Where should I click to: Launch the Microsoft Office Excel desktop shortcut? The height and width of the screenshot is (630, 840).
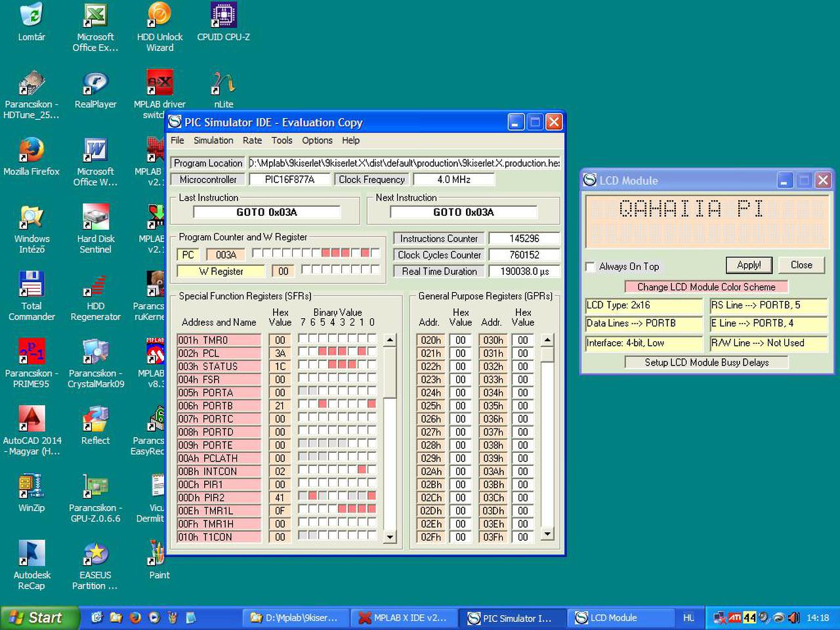[95, 27]
